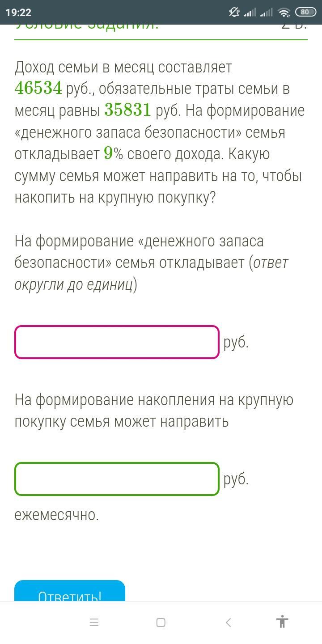Tap the first cellular signal bars icon
Screen dimensions: 322x644
250,13
